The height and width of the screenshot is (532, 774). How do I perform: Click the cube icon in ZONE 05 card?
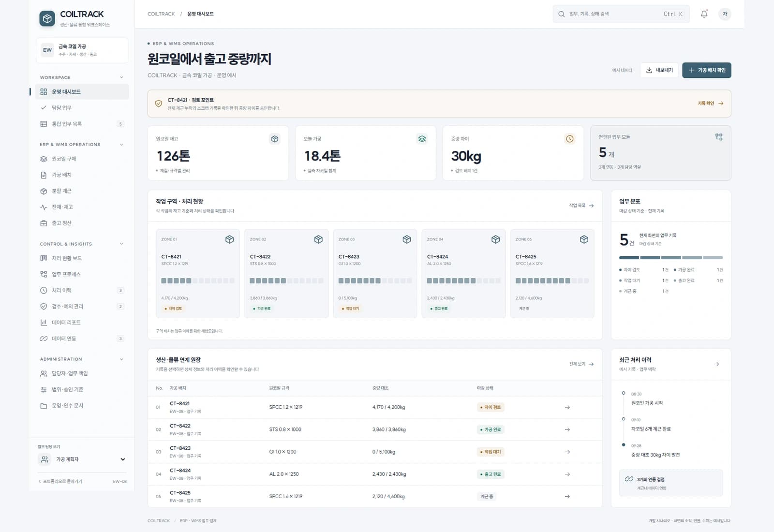584,239
